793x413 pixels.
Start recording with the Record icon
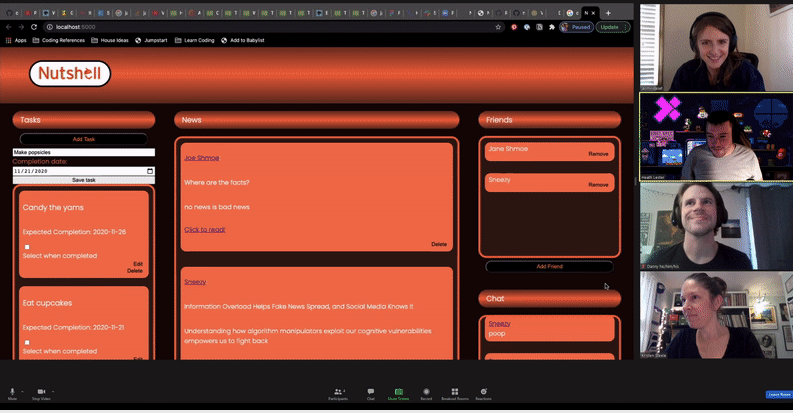[x=426, y=392]
